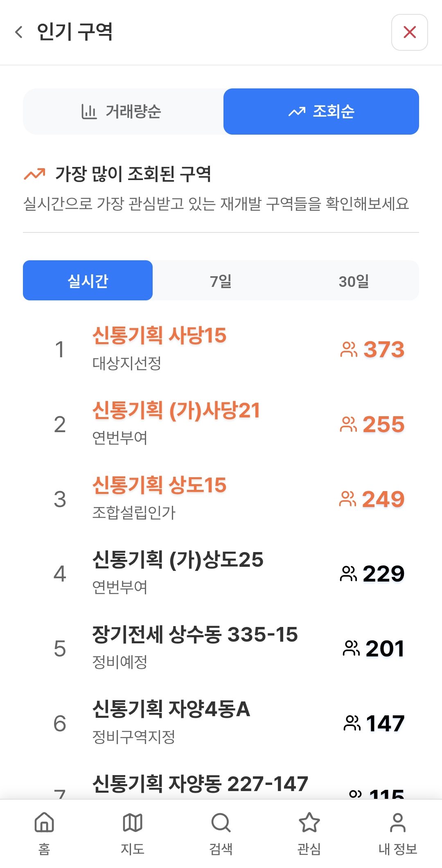Select the 조회순 sort toggle
442x868 pixels.
[x=321, y=111]
